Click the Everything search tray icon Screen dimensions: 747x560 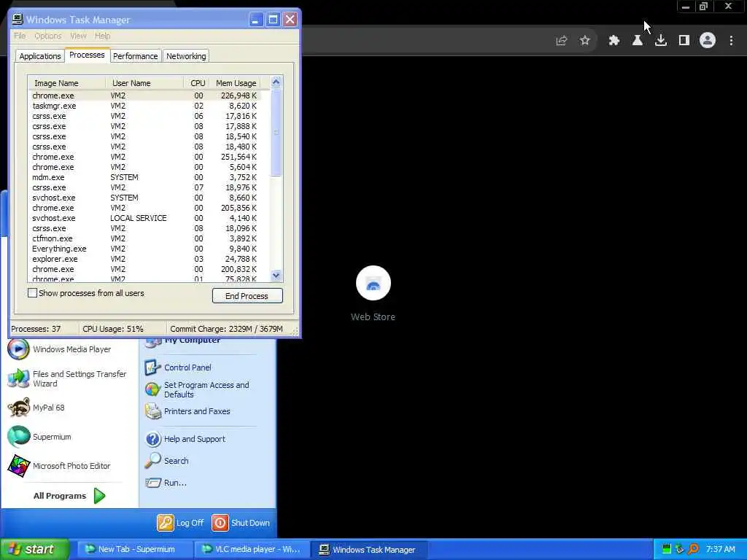point(694,549)
